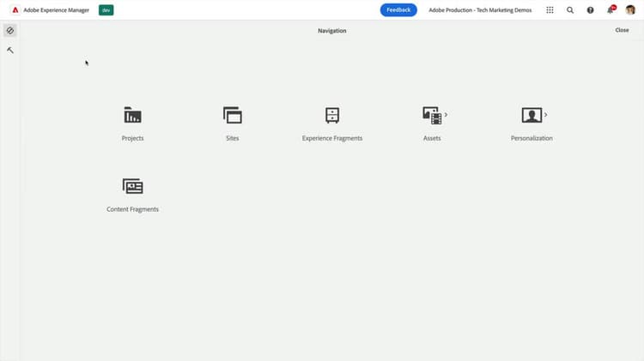This screenshot has height=361, width=644.
Task: Select the Navigation compass icon in sidebar
Action: click(x=10, y=30)
